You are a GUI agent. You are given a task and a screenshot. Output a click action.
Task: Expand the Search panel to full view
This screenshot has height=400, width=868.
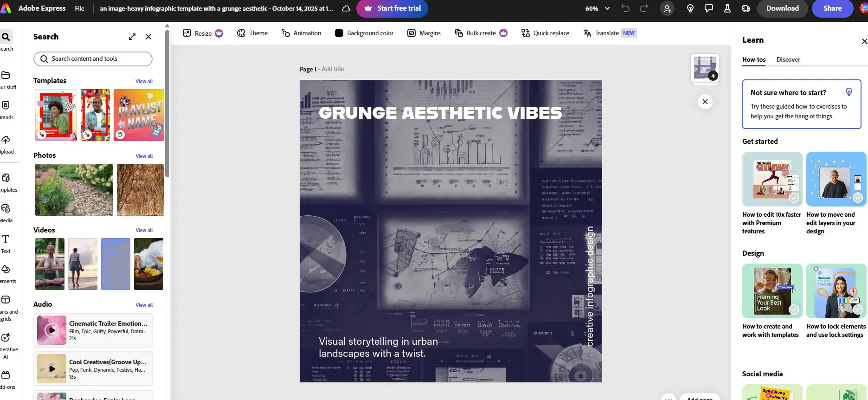pos(132,37)
